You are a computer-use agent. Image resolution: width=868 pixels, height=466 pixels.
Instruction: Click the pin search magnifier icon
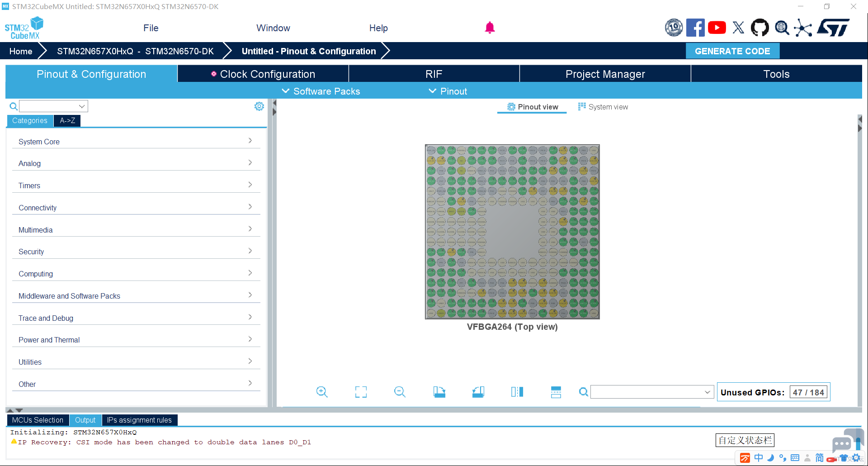[584, 392]
